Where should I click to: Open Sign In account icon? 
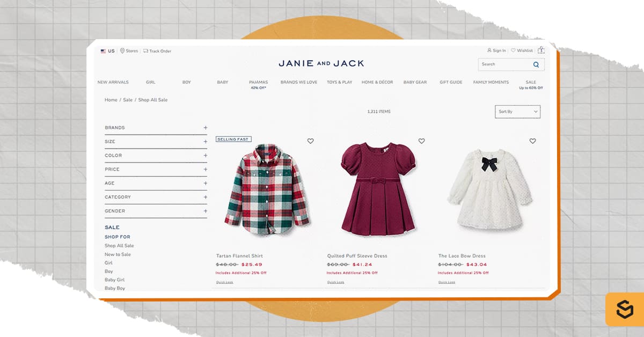496,50
